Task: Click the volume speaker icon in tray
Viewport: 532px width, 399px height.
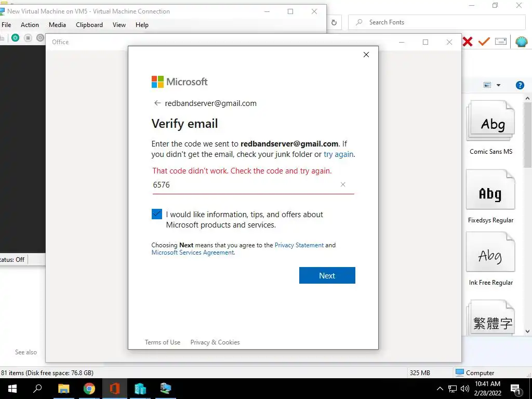Action: (465, 389)
